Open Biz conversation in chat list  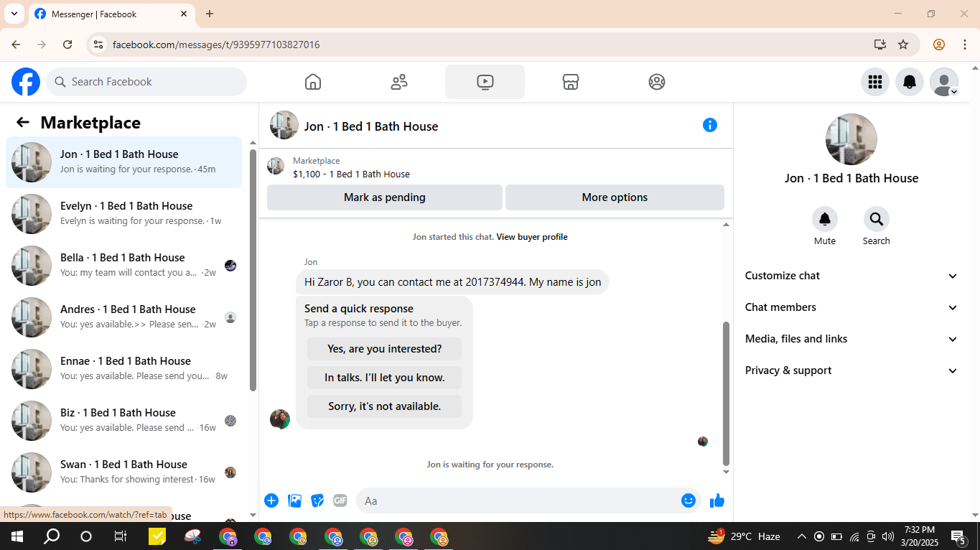tap(124, 421)
